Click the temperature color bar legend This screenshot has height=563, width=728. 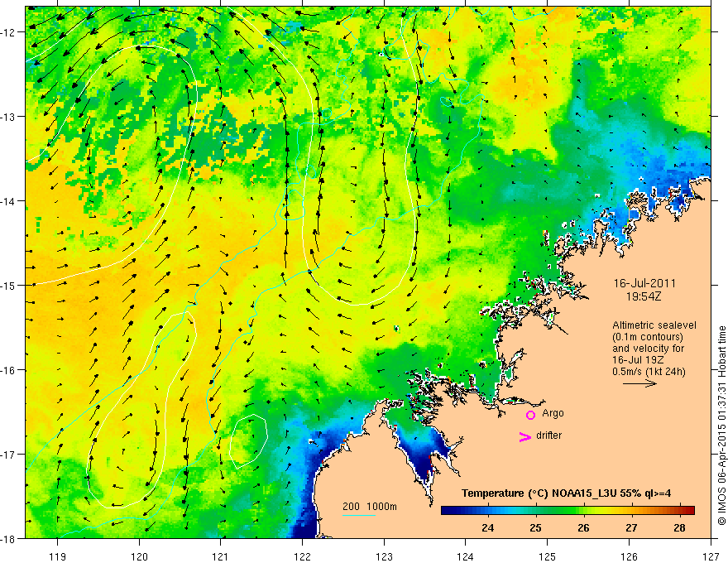tap(568, 510)
